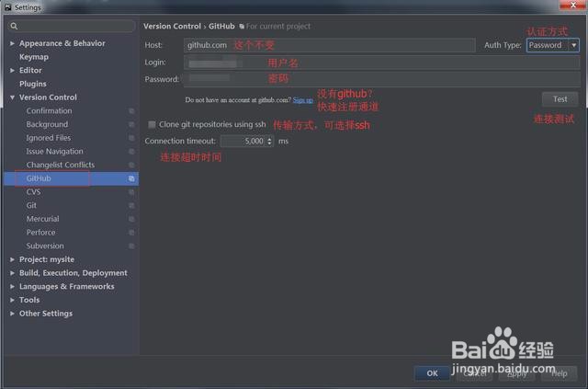Click the For current project icon in breadcrumb
Viewport: 588px width, 389px height.
(242, 27)
